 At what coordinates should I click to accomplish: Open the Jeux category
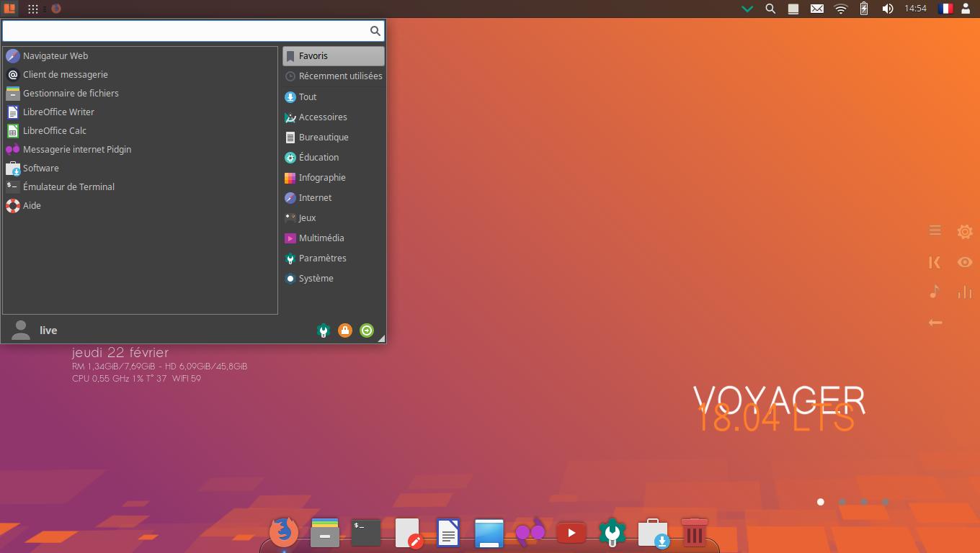coord(333,217)
